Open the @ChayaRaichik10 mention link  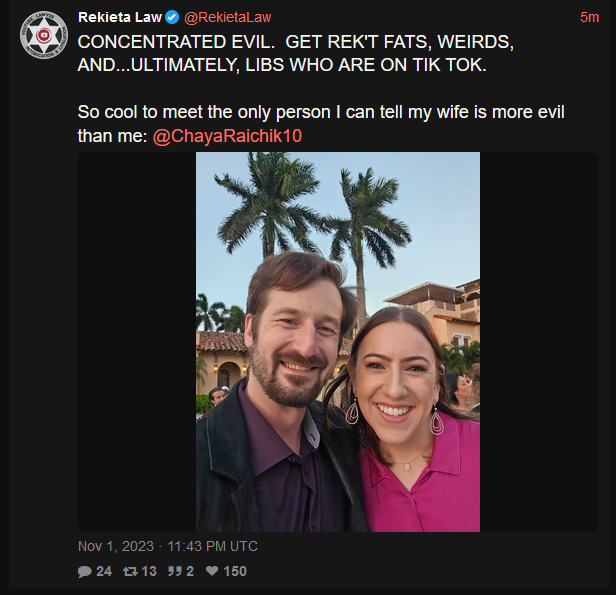[227, 136]
